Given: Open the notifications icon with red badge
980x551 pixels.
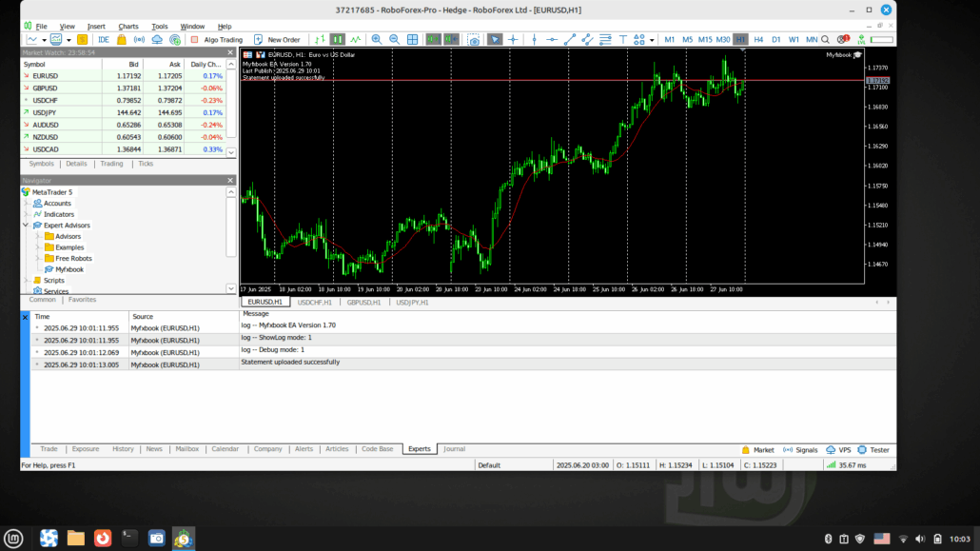Looking at the screenshot, I should 843,39.
